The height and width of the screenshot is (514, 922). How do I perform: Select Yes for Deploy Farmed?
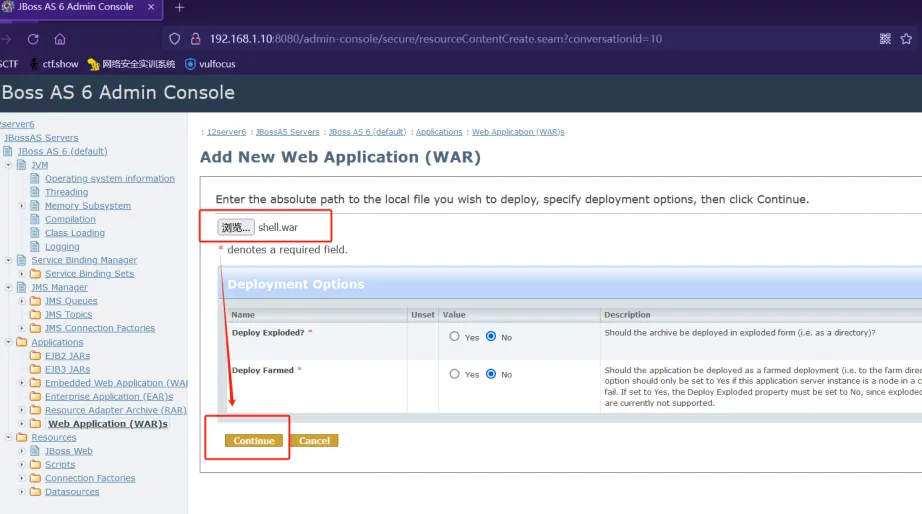[x=455, y=374]
